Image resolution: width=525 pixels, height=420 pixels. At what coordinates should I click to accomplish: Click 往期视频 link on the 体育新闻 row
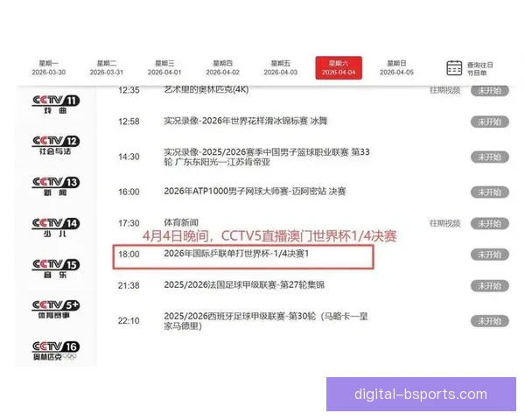(x=445, y=223)
